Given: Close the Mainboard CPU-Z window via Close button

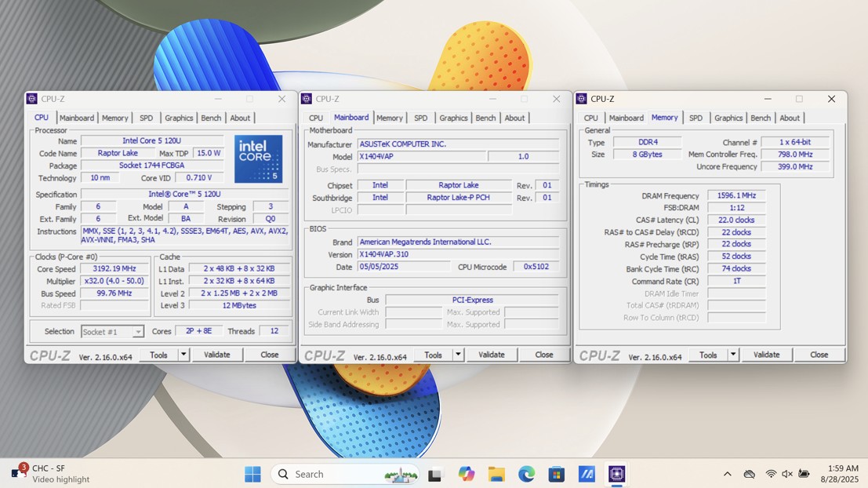Looking at the screenshot, I should tap(543, 354).
